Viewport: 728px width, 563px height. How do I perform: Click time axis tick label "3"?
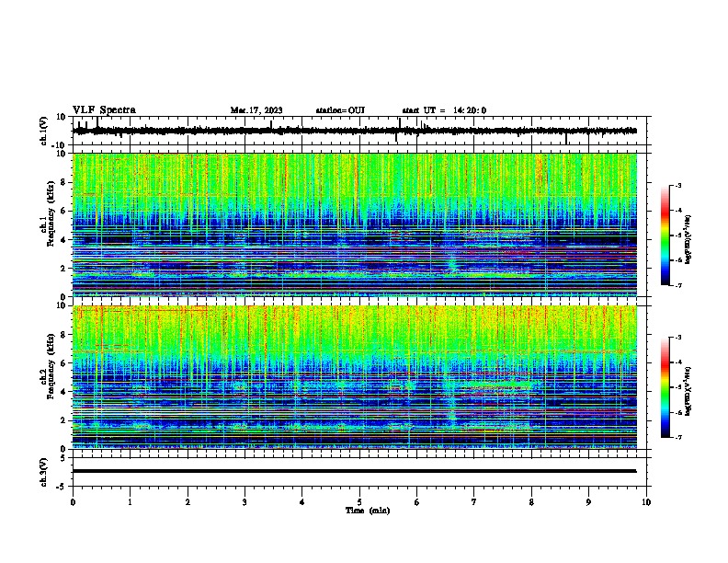click(245, 502)
